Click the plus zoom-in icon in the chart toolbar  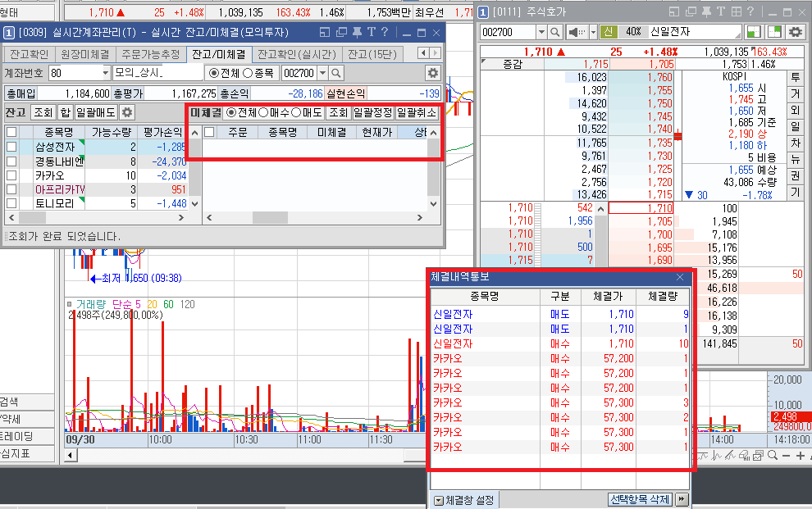[800, 456]
